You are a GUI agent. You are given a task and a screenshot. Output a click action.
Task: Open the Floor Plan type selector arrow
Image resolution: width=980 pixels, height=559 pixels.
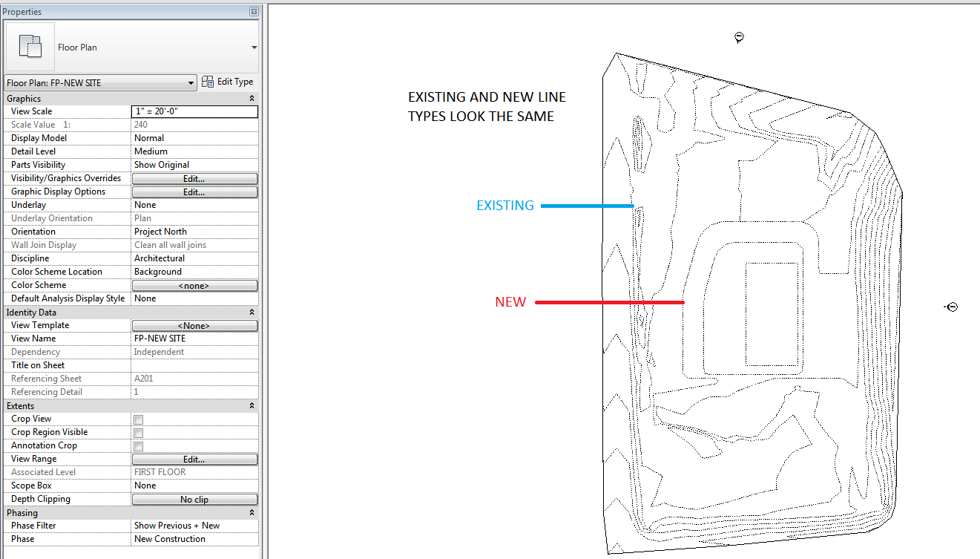click(254, 48)
